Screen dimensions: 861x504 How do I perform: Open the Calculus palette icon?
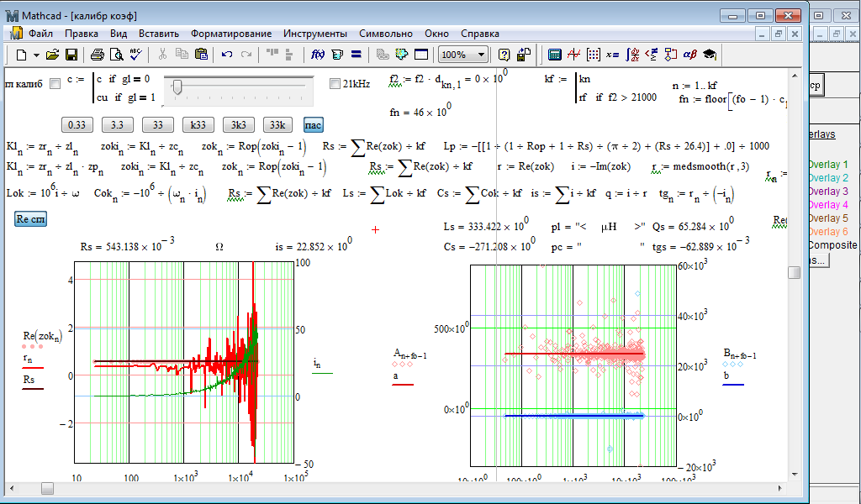click(631, 55)
